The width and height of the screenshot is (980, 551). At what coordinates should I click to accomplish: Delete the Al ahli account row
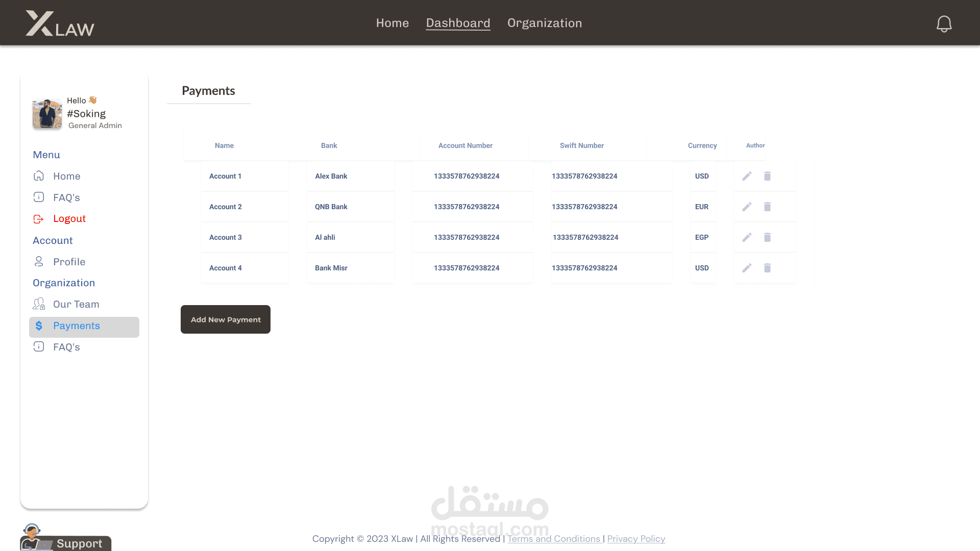(x=767, y=237)
